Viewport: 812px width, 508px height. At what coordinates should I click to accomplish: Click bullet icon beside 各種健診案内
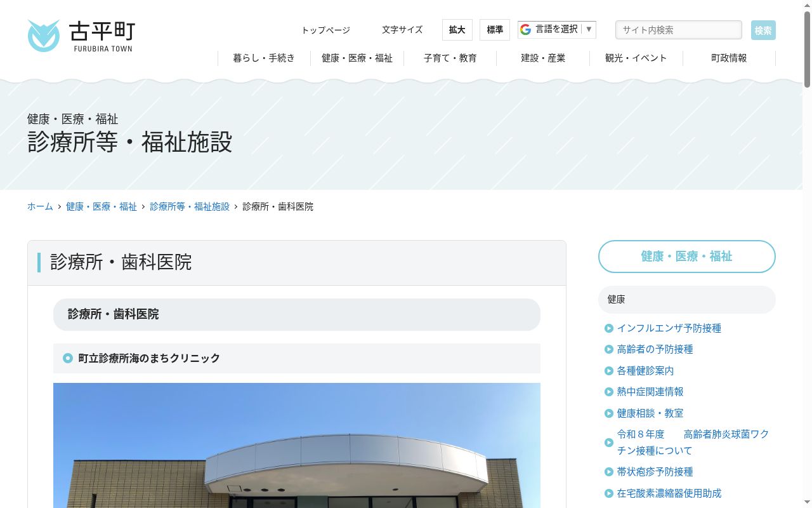pos(609,371)
